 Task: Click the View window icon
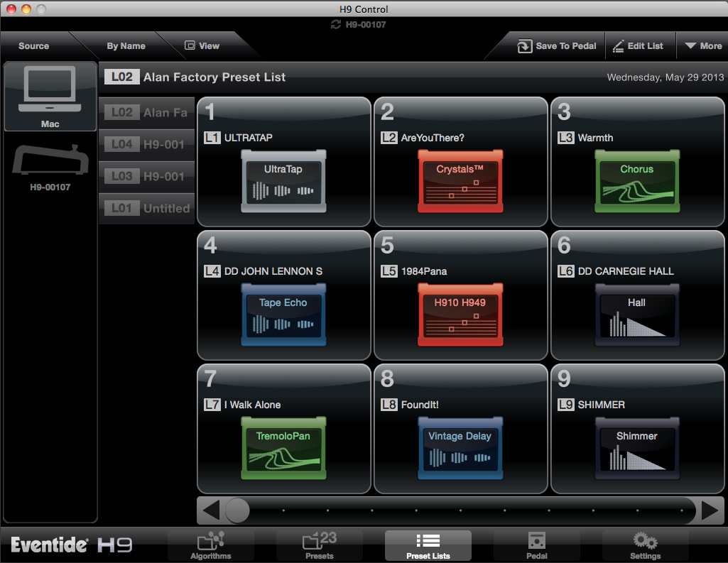tap(190, 45)
